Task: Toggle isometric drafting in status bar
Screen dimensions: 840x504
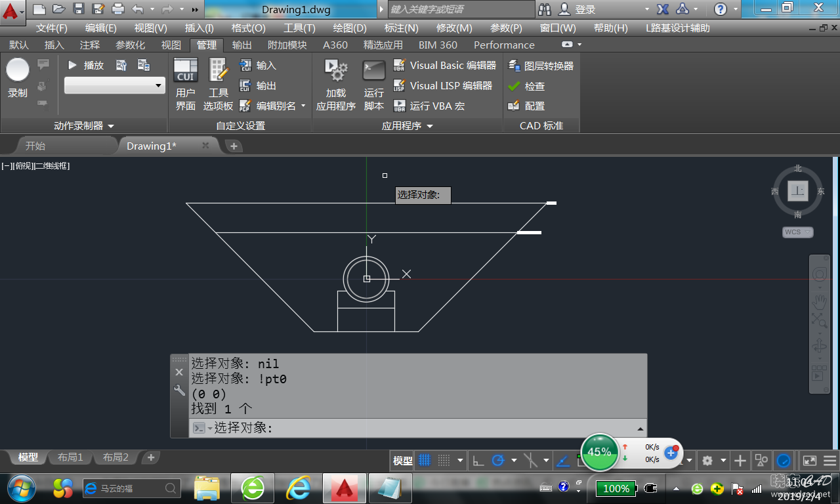Action: click(530, 460)
